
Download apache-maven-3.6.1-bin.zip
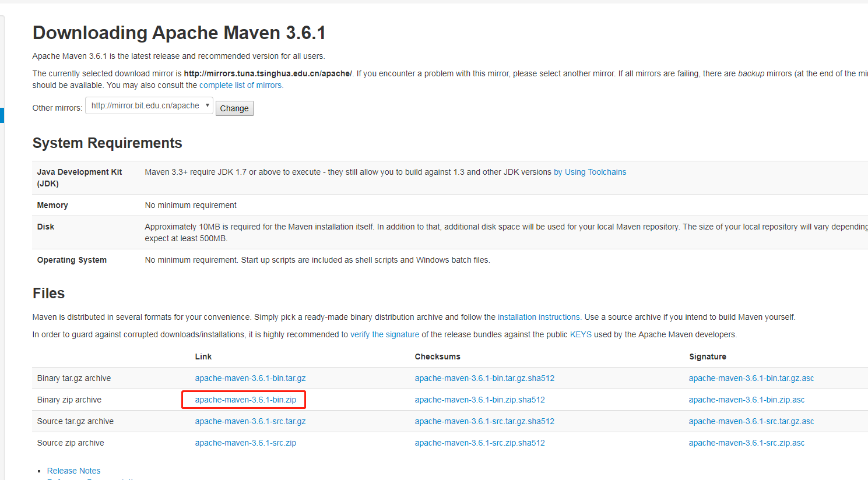point(245,400)
